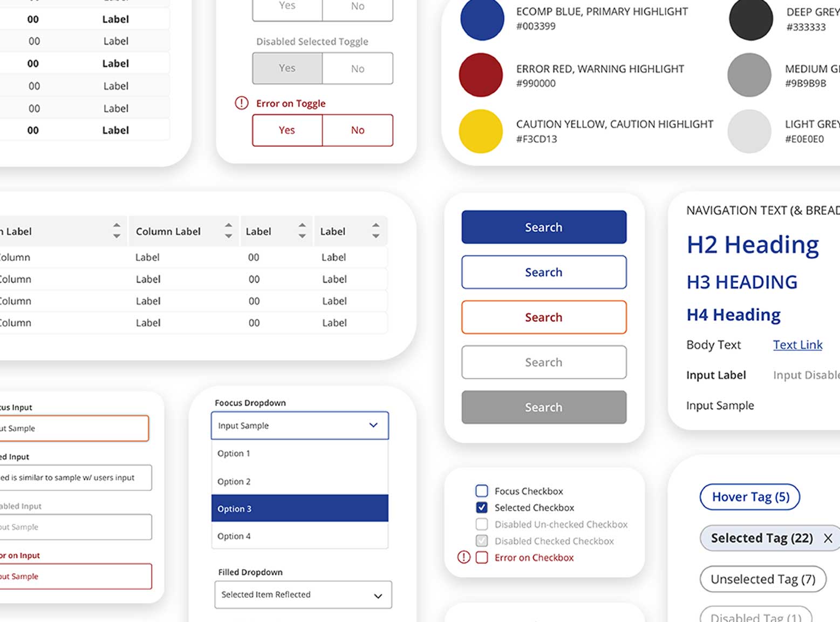Select Yes on the error toggle

[287, 130]
